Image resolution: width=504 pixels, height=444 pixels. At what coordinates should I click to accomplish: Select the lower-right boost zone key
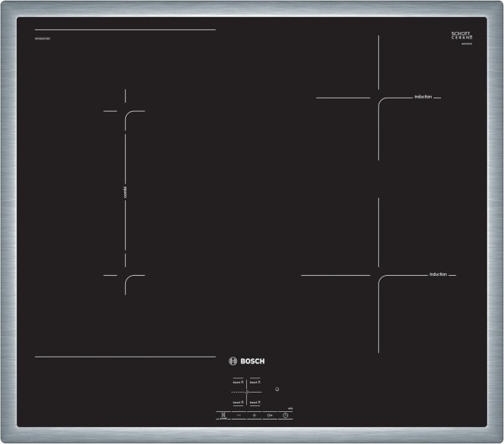255,403
